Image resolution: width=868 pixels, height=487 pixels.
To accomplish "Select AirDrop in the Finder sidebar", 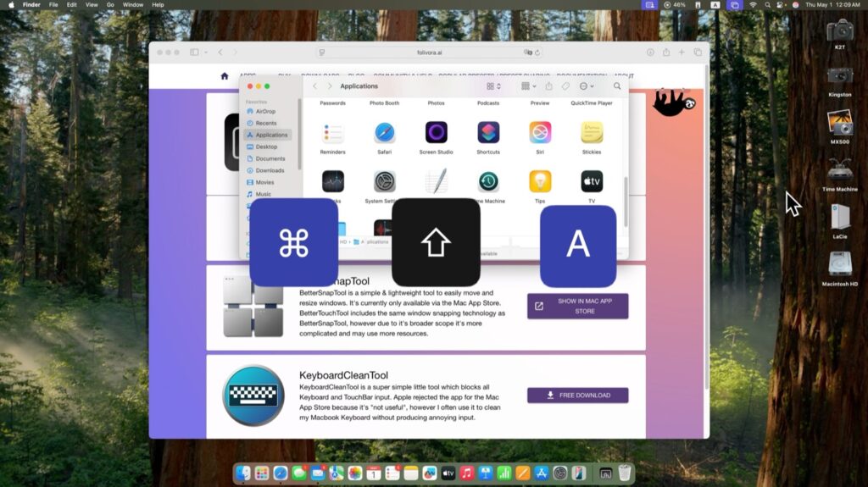I will point(265,111).
